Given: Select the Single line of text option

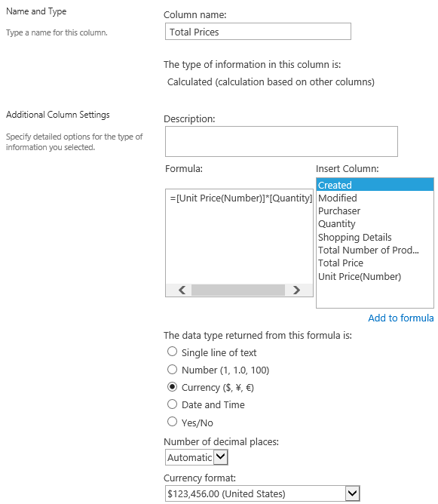Looking at the screenshot, I should [x=172, y=352].
